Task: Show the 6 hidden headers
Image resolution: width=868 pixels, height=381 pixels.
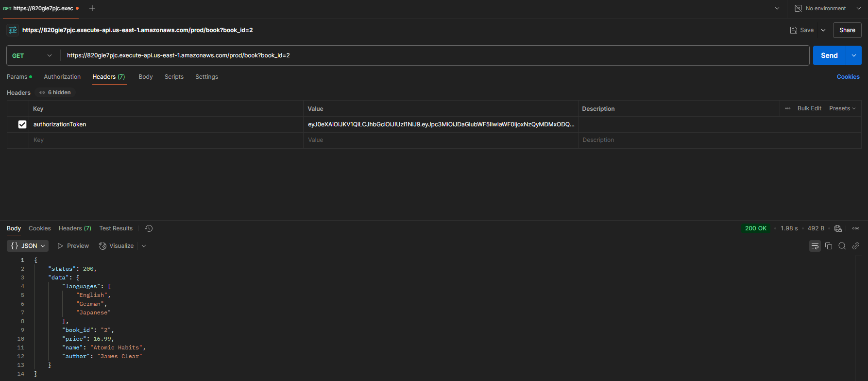Action: [55, 92]
